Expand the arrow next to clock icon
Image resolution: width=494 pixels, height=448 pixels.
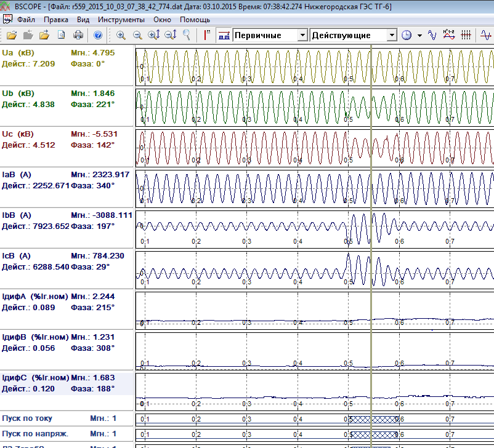[x=419, y=35]
